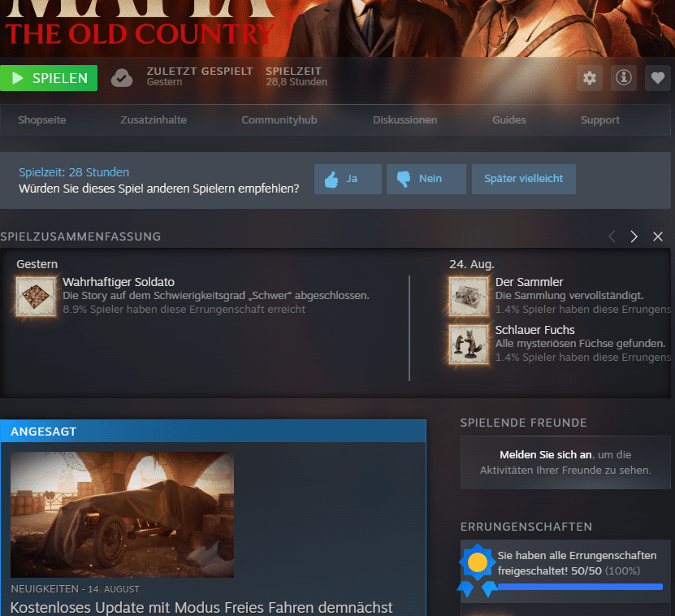675x616 pixels.
Task: Open the Communityhub tab
Action: coord(279,119)
